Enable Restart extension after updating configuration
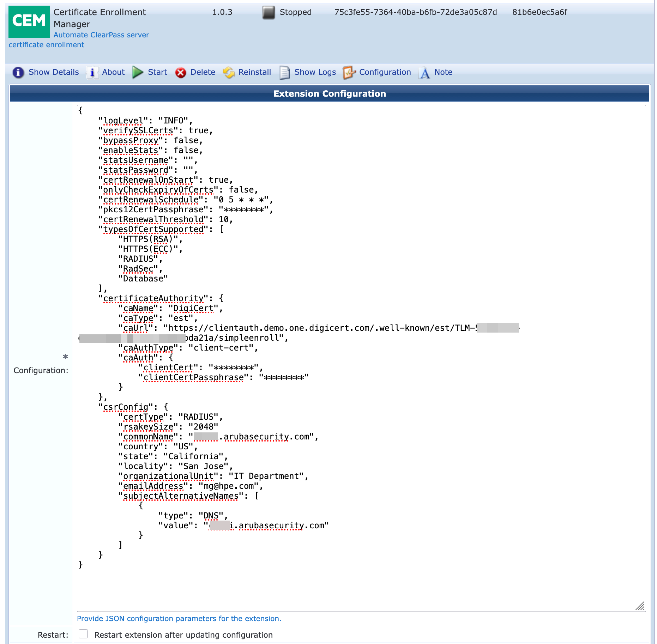Image resolution: width=657 pixels, height=644 pixels. pos(83,634)
